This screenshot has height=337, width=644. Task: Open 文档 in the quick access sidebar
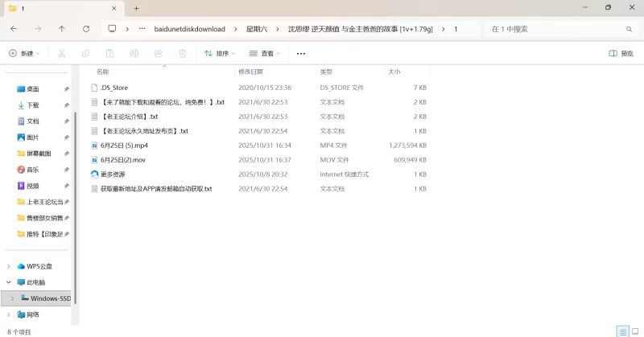(x=33, y=121)
